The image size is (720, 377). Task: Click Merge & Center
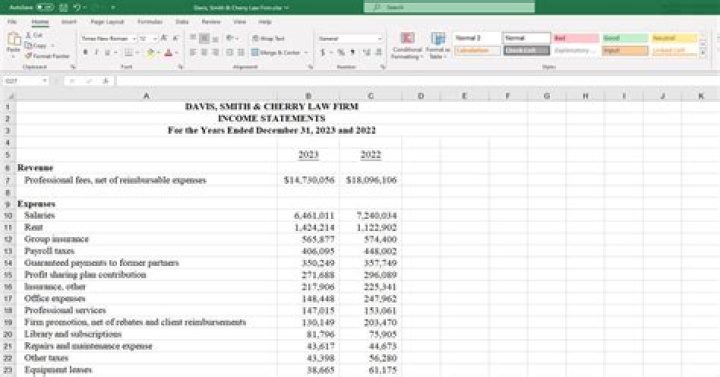276,52
